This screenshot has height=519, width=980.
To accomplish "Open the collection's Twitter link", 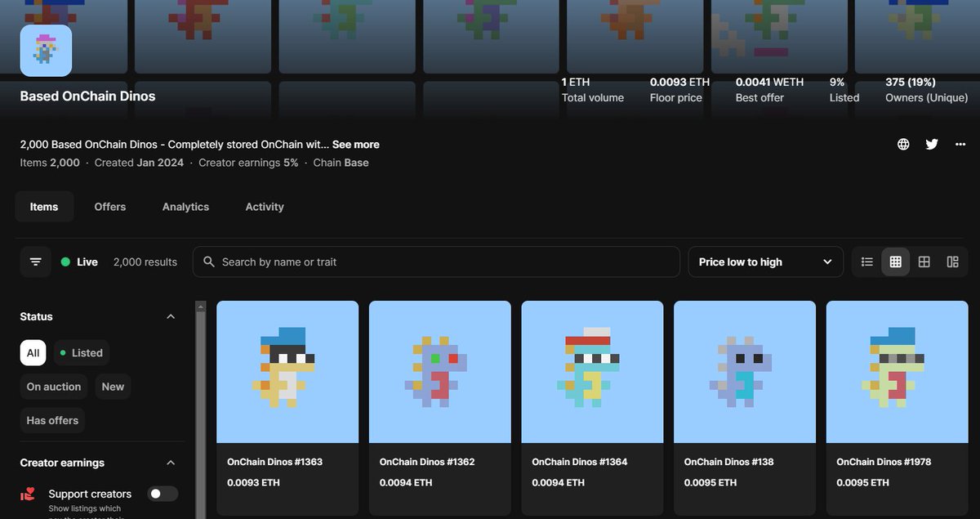I will [x=932, y=144].
